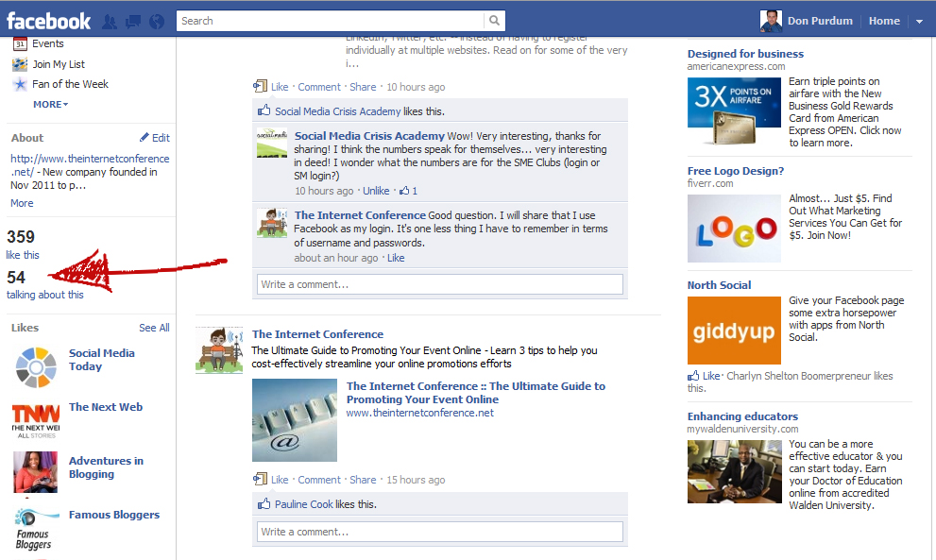Open www.theinternetconference.net under article title
The width and height of the screenshot is (936, 560).
(x=419, y=413)
